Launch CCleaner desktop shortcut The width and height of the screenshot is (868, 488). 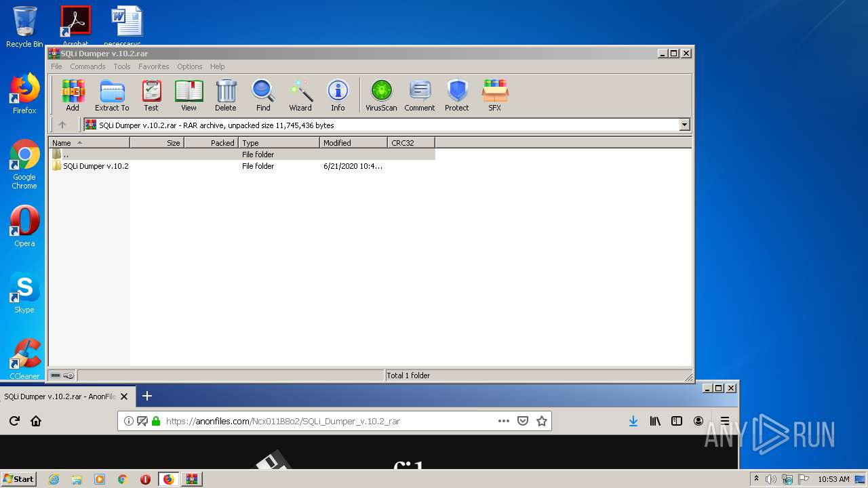point(24,359)
